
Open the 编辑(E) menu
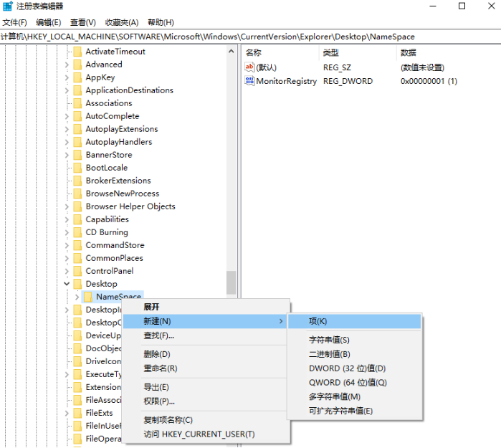click(x=48, y=22)
